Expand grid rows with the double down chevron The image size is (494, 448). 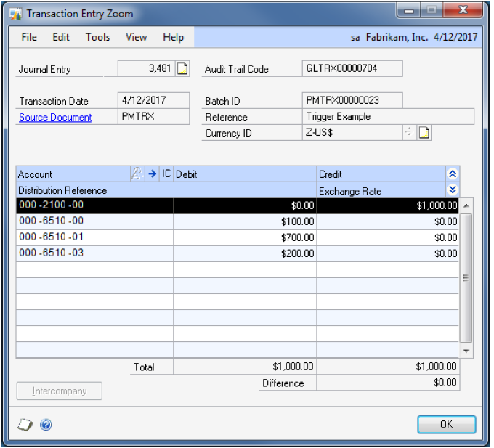click(453, 190)
